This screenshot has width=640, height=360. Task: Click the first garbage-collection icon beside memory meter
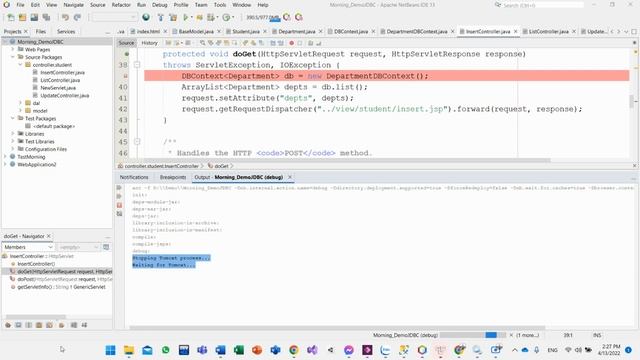[287, 17]
